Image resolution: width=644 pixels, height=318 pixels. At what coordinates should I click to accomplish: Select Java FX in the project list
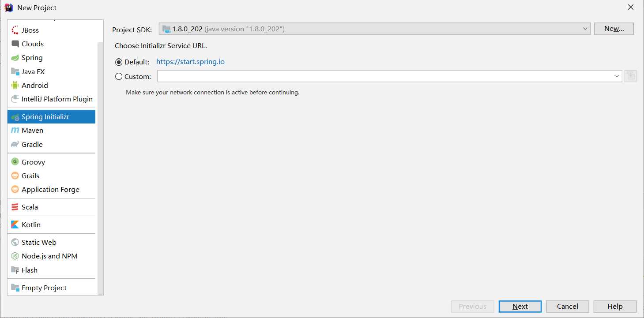pos(51,71)
